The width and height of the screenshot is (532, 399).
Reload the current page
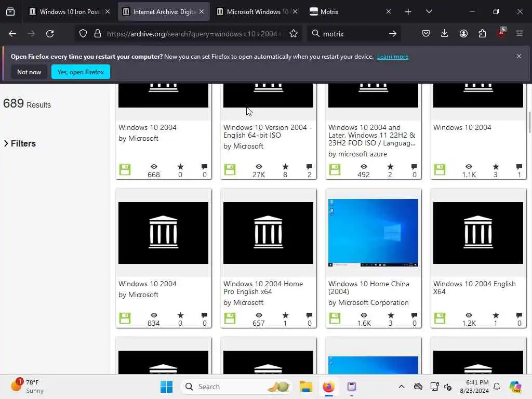click(x=50, y=34)
